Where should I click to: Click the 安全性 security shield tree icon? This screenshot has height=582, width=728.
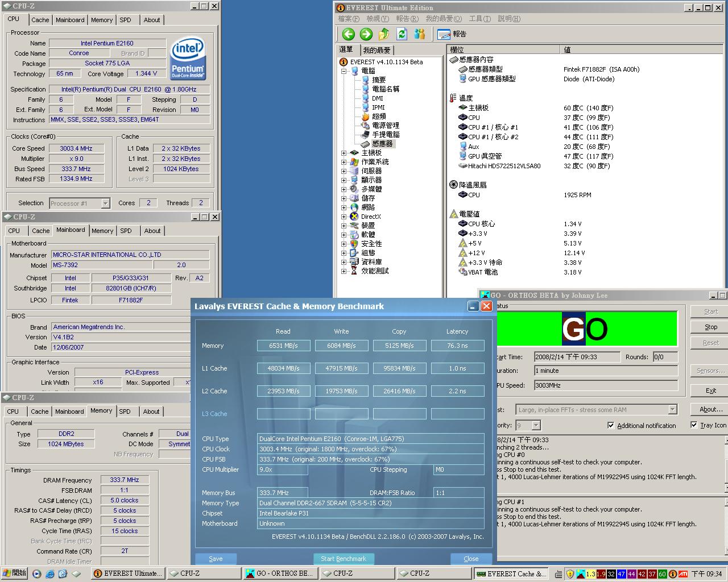(x=354, y=244)
